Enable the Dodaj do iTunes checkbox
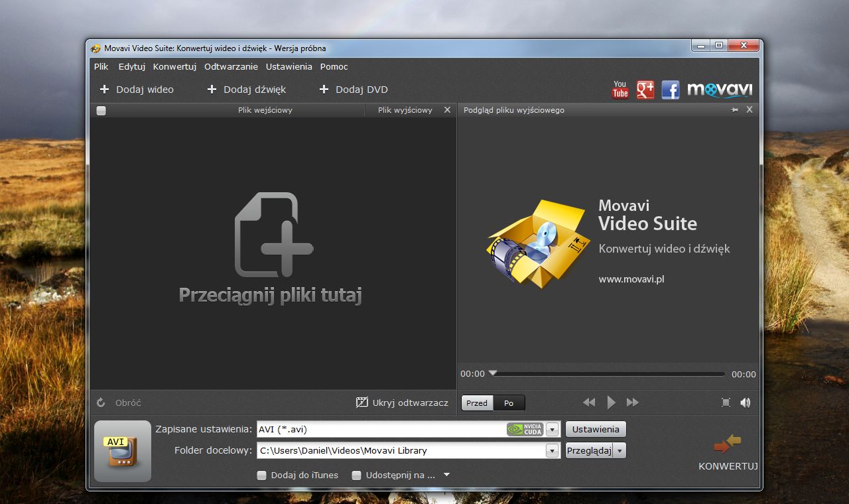Viewport: 849px width, 504px height. pos(262,475)
